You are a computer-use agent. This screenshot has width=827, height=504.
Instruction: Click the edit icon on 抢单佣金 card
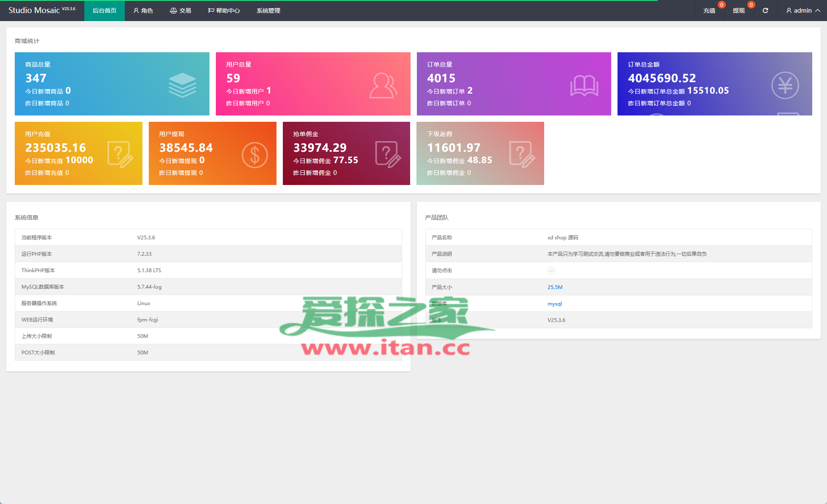(x=388, y=155)
